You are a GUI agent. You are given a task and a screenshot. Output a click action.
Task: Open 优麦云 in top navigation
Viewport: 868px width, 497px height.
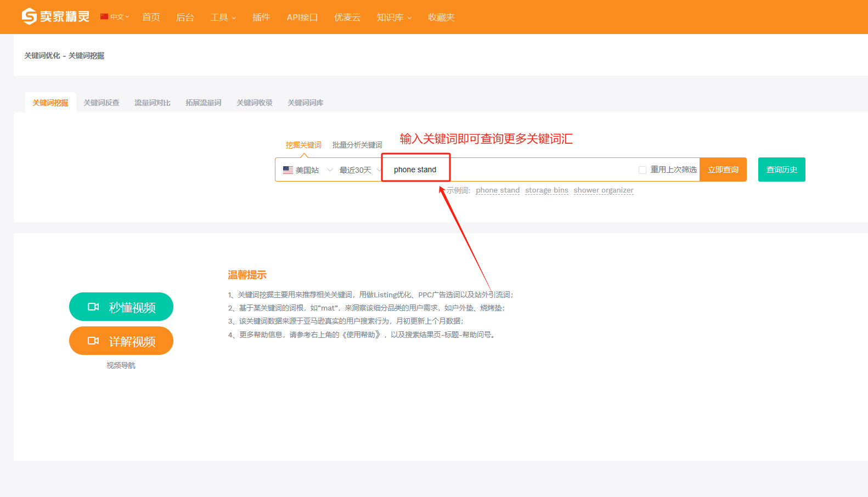347,17
